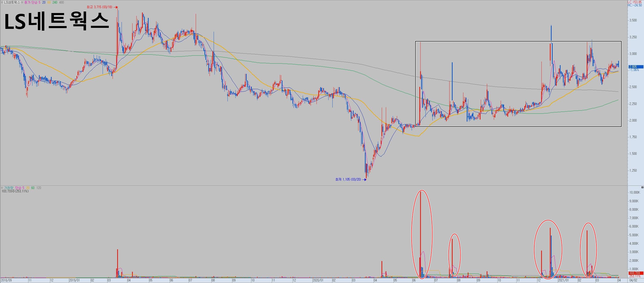Click the 2,500 price axis label

[x=633, y=87]
